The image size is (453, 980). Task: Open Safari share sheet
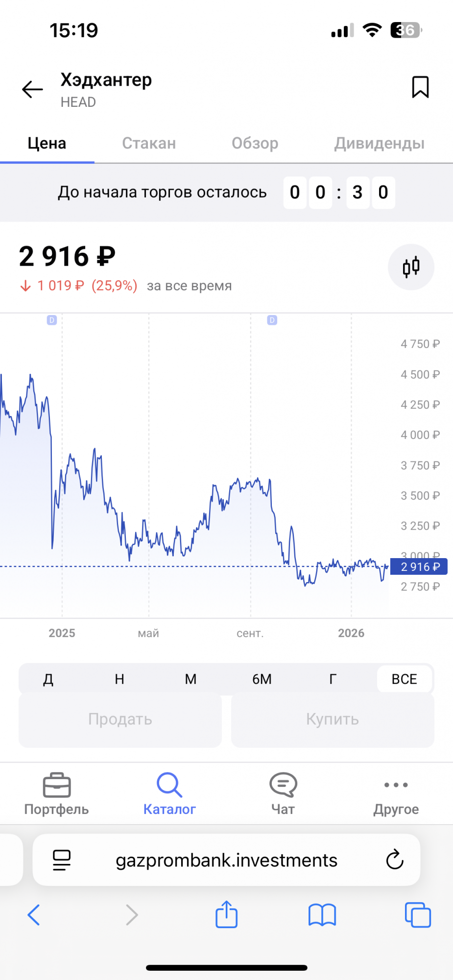click(226, 914)
